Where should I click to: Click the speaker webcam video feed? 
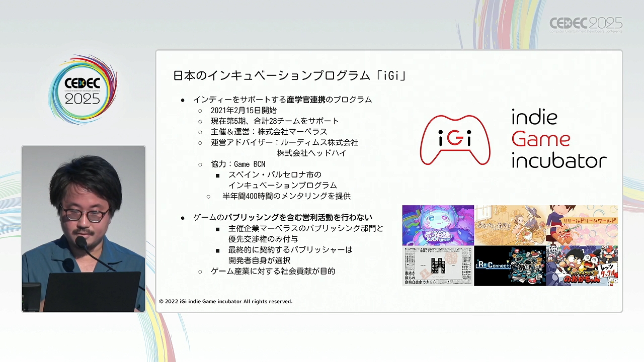click(84, 229)
